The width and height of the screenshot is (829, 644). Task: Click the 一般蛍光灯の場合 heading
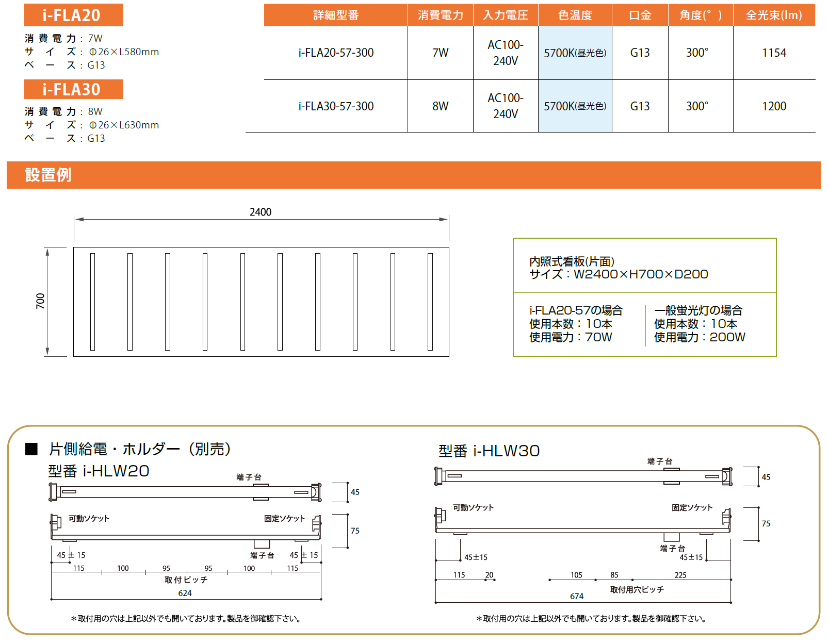(x=698, y=310)
